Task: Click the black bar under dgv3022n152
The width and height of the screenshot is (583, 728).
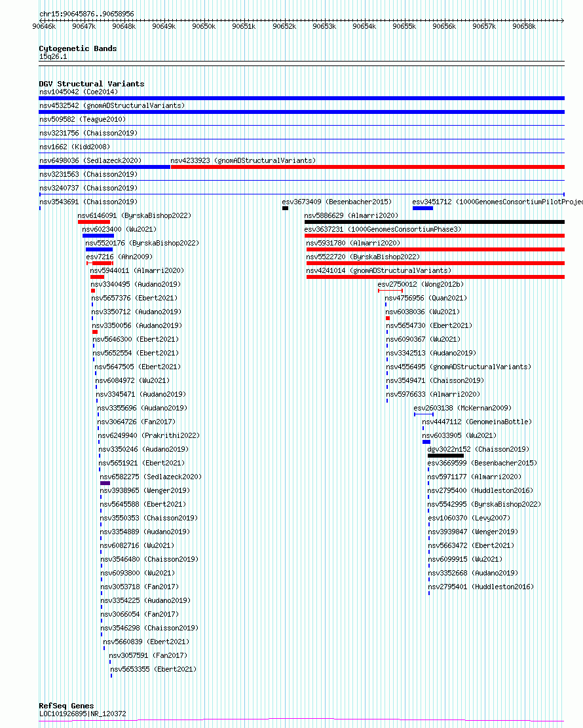Action: 445,456
